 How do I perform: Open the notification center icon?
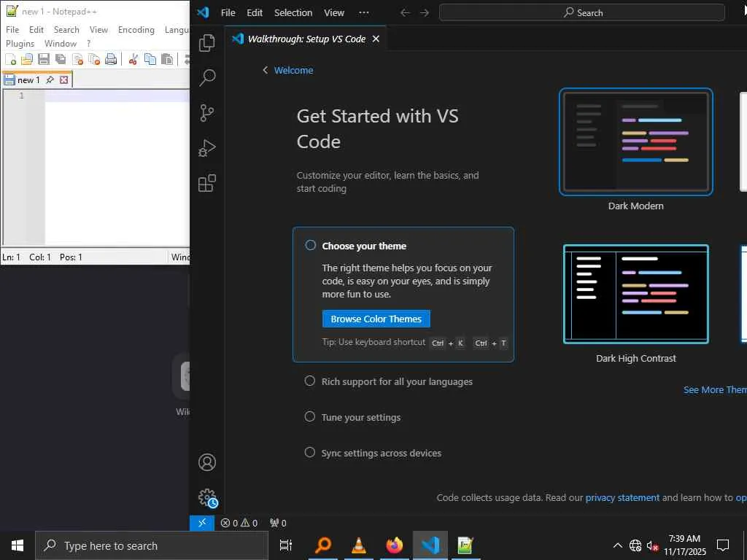point(723,545)
